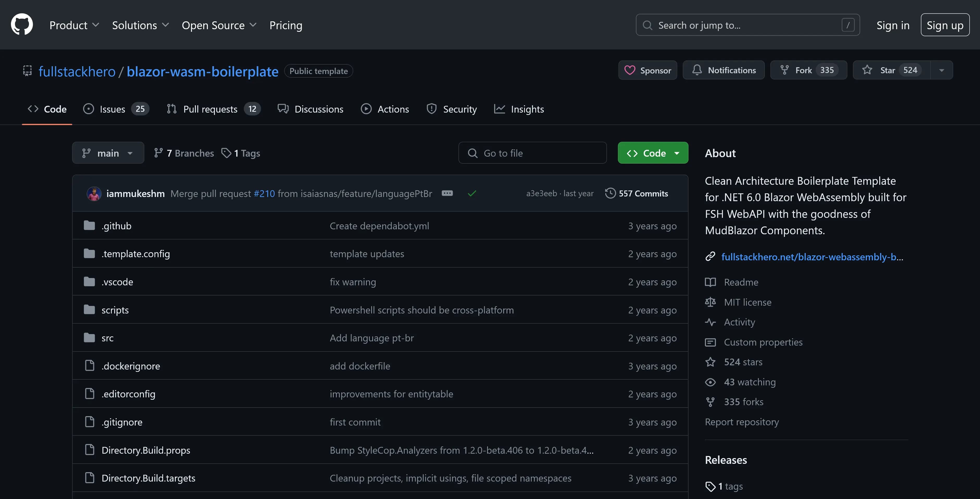Viewport: 980px width, 499px height.
Task: Click the Sign in link
Action: click(893, 25)
